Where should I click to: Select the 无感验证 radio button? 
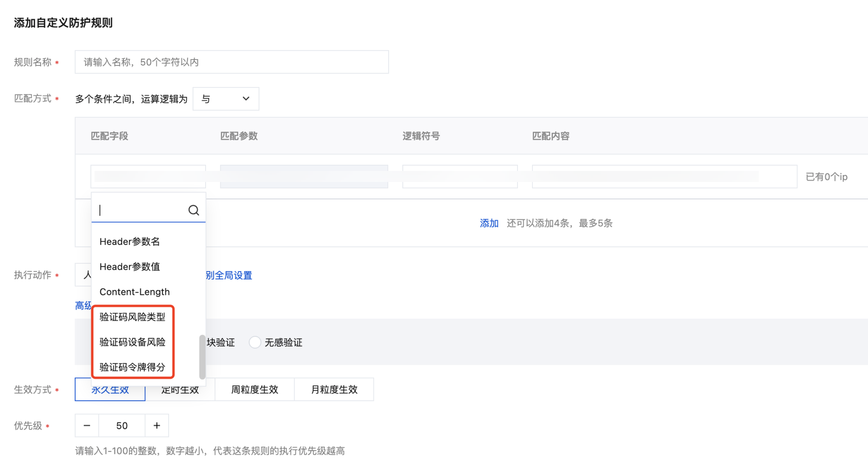click(255, 342)
